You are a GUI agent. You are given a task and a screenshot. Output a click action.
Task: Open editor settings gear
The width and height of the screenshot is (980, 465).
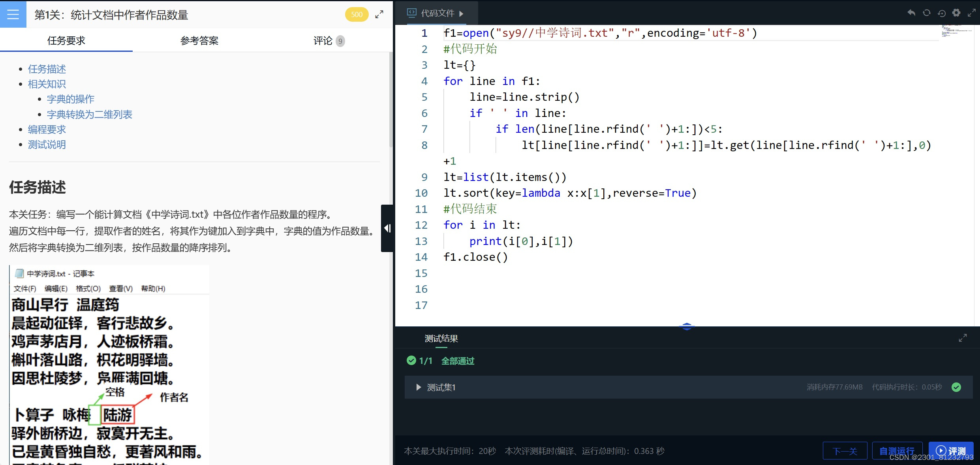(956, 13)
